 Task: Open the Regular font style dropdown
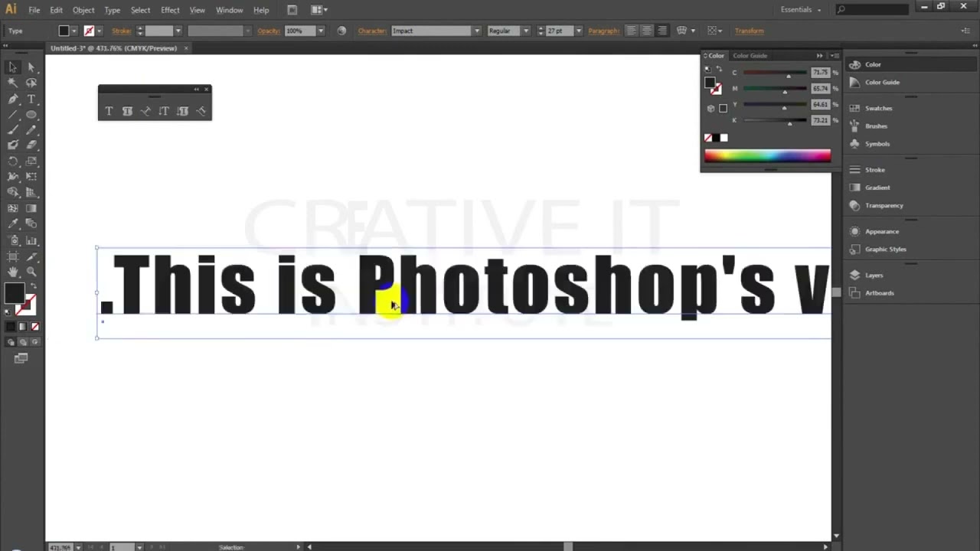[x=526, y=31]
